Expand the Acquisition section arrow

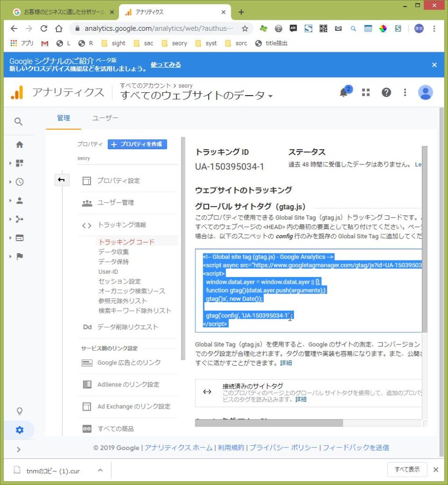(x=10, y=219)
